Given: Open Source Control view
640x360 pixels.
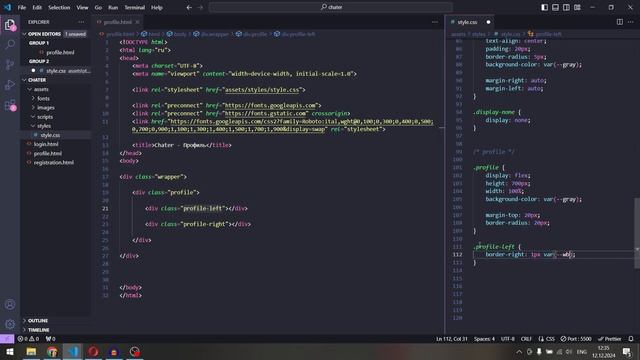Looking at the screenshot, I should (10, 64).
